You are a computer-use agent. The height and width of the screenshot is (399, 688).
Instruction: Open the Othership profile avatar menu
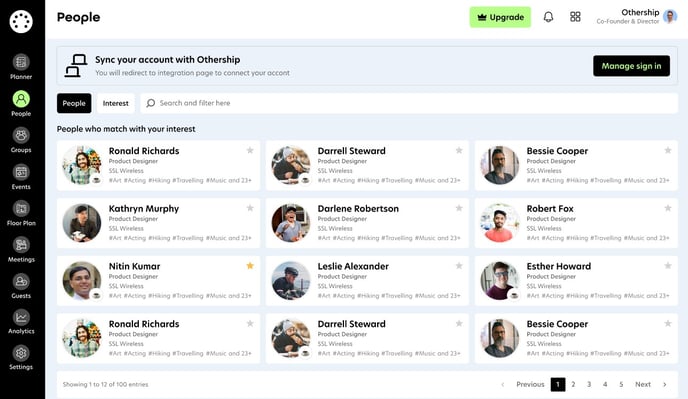point(670,17)
